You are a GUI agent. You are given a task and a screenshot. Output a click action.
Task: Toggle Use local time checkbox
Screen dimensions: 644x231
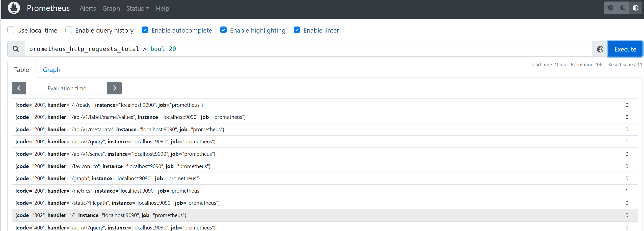pos(11,30)
